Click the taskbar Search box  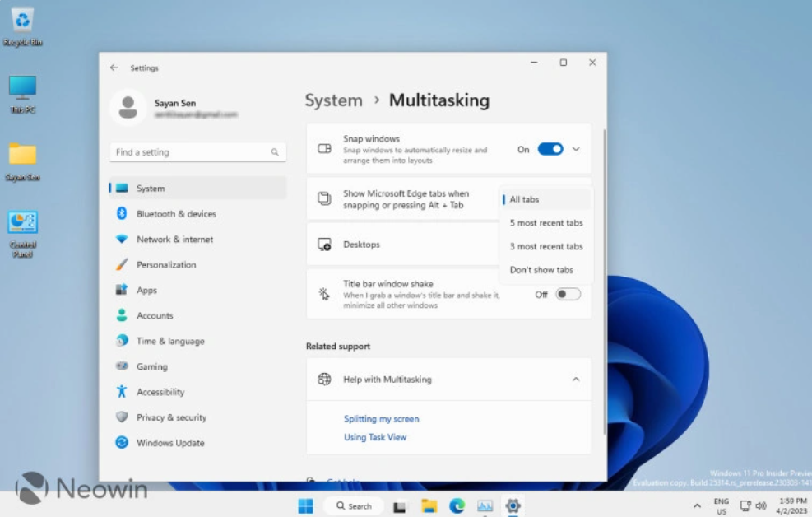(354, 505)
